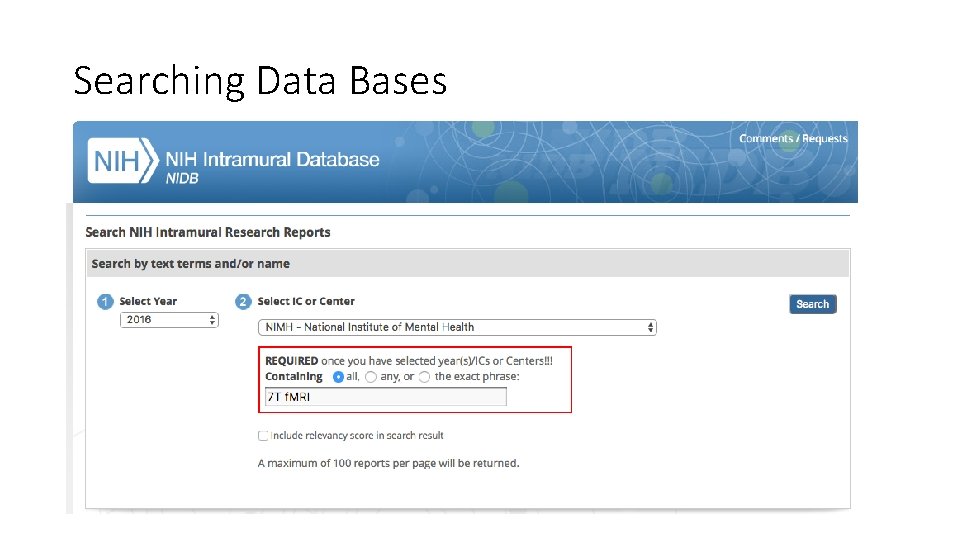
Task: Choose 'the exact phrase' radio option
Action: point(424,377)
